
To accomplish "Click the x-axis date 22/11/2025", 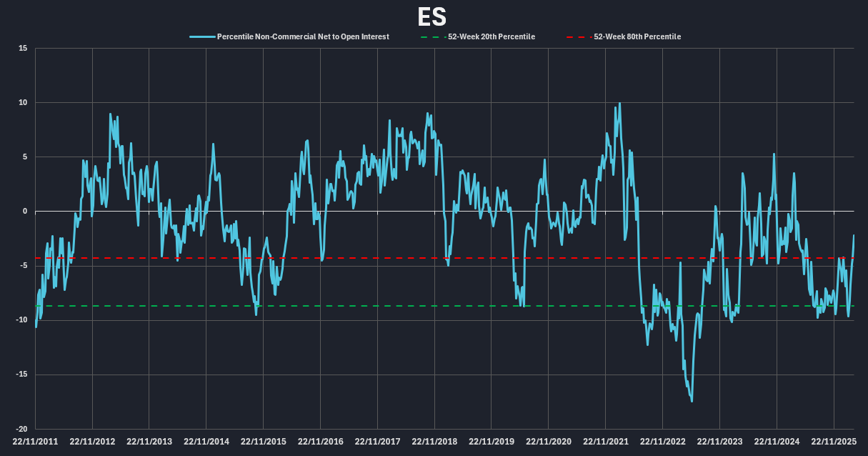I will coord(833,442).
